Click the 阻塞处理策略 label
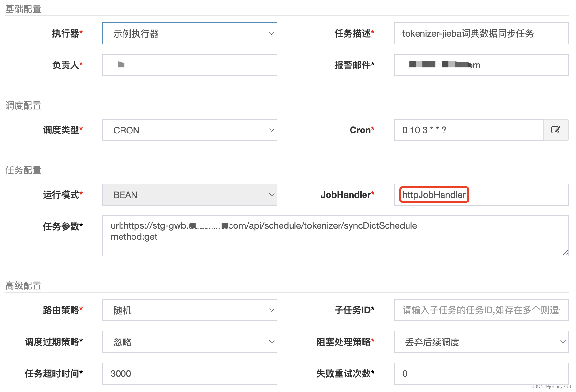 click(345, 342)
